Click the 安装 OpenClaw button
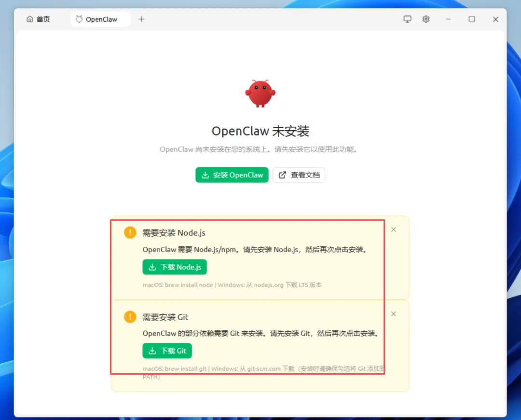Image resolution: width=521 pixels, height=420 pixels. click(232, 175)
